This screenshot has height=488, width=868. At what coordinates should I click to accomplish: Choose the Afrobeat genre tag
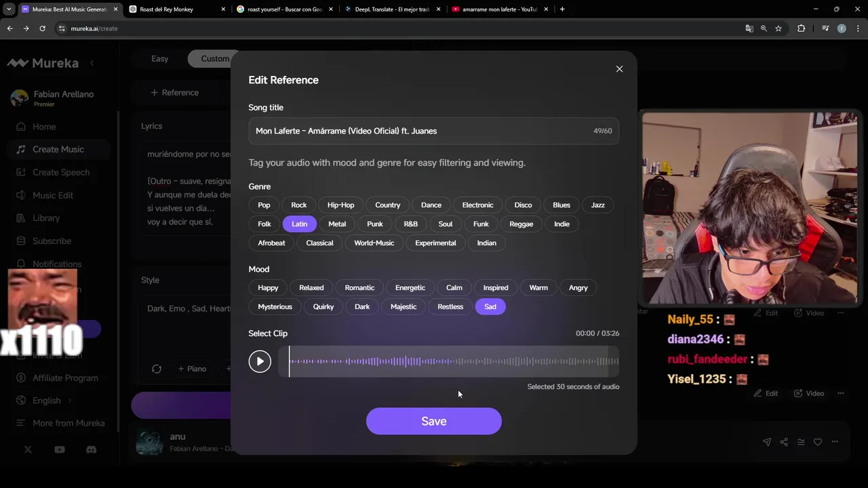(272, 243)
